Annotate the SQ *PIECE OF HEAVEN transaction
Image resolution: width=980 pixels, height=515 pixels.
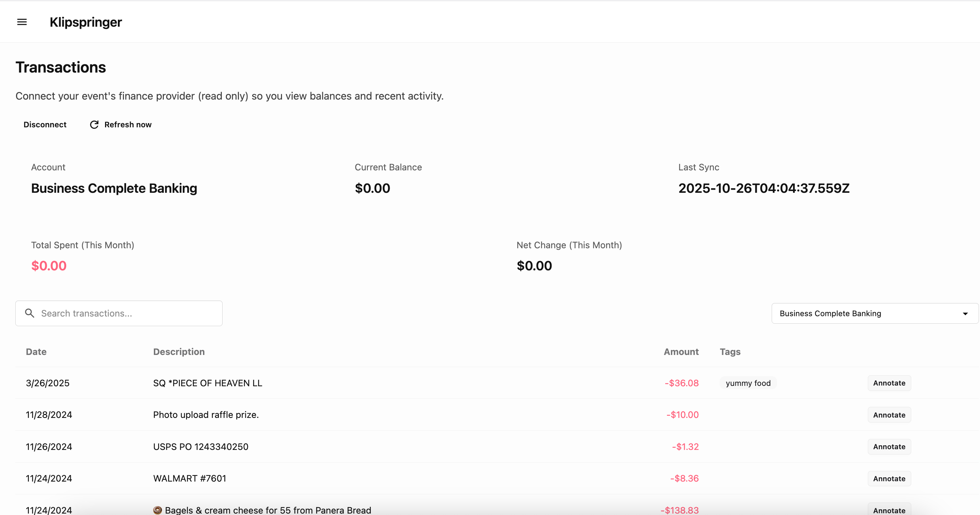889,383
